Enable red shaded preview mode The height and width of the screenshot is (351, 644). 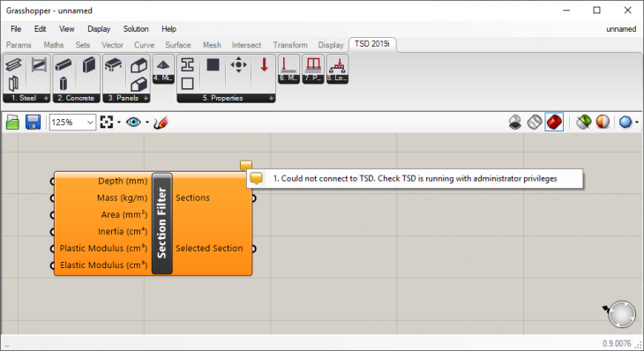tap(555, 123)
